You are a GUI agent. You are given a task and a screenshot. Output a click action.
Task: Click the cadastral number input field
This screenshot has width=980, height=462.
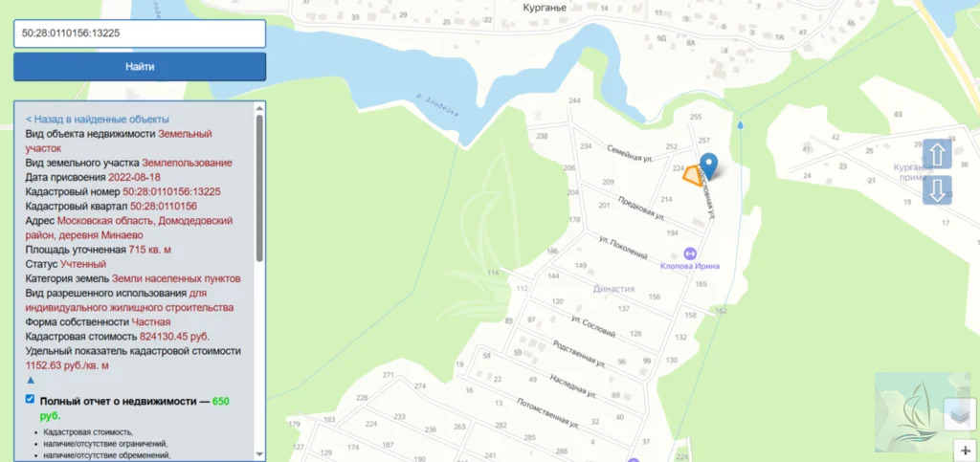coord(140,33)
